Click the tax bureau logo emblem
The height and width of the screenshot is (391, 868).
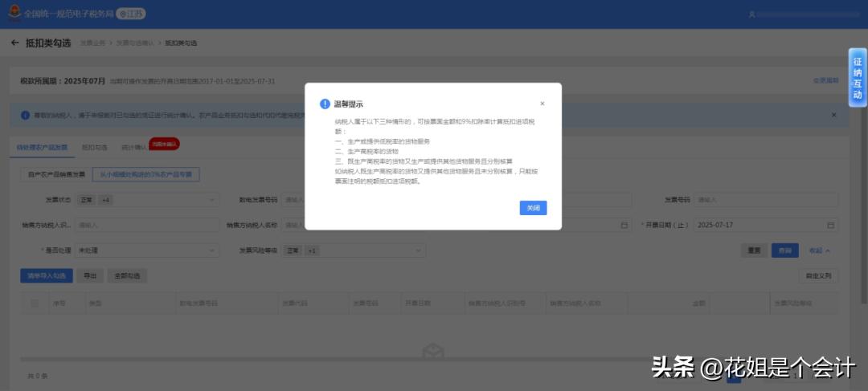point(14,14)
